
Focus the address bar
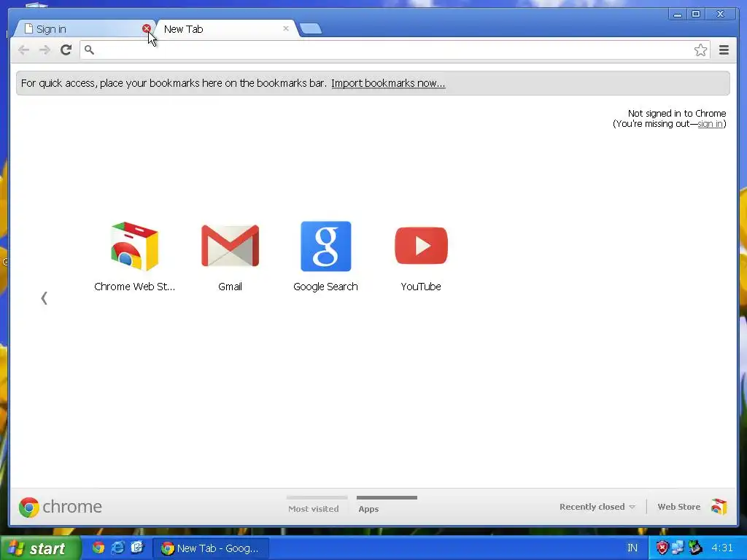pos(395,50)
